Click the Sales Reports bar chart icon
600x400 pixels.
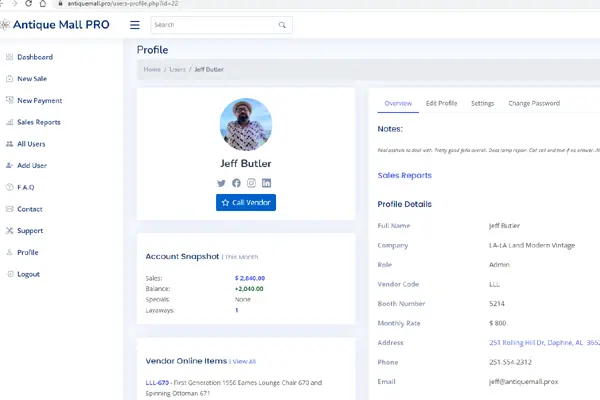(10, 122)
